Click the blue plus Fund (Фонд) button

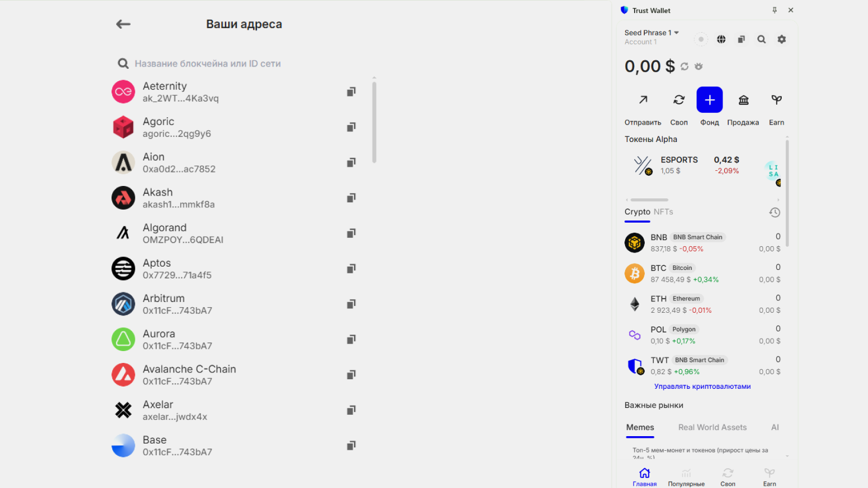(x=709, y=100)
